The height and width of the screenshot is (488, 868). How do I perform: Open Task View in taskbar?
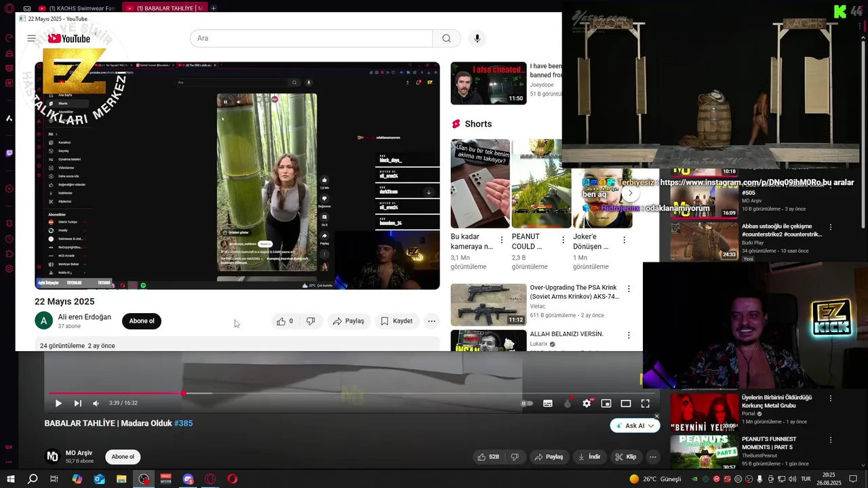pos(54,479)
